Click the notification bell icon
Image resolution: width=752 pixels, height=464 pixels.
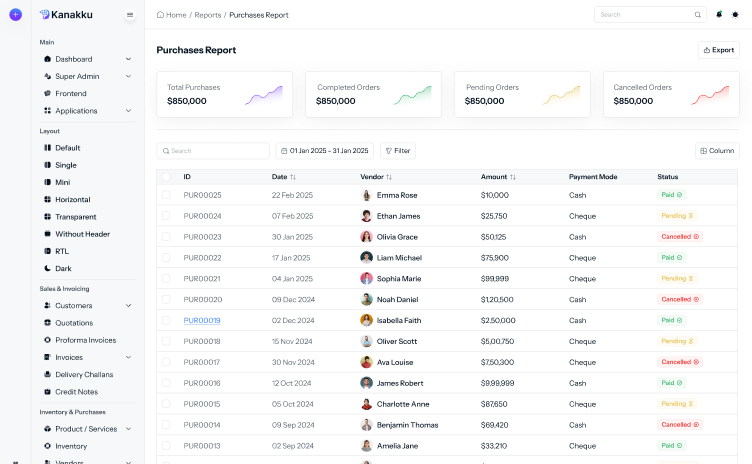[x=719, y=15]
